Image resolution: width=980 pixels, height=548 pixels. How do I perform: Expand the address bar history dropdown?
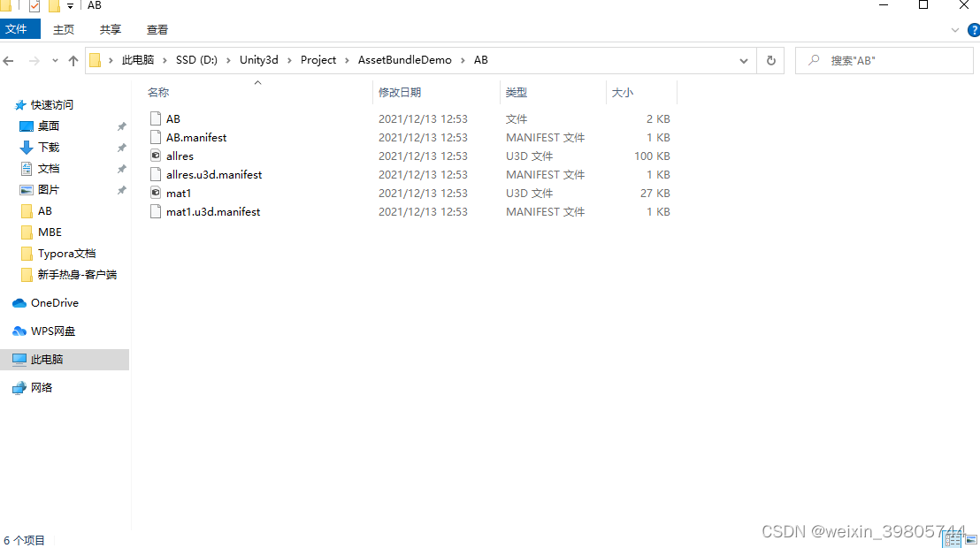click(744, 61)
